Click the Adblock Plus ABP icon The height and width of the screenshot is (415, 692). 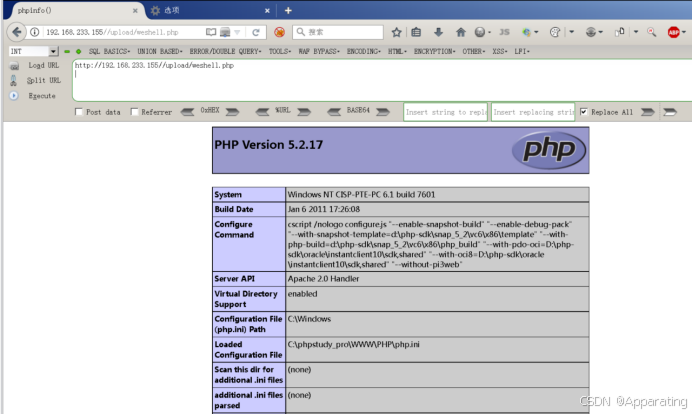tap(673, 32)
